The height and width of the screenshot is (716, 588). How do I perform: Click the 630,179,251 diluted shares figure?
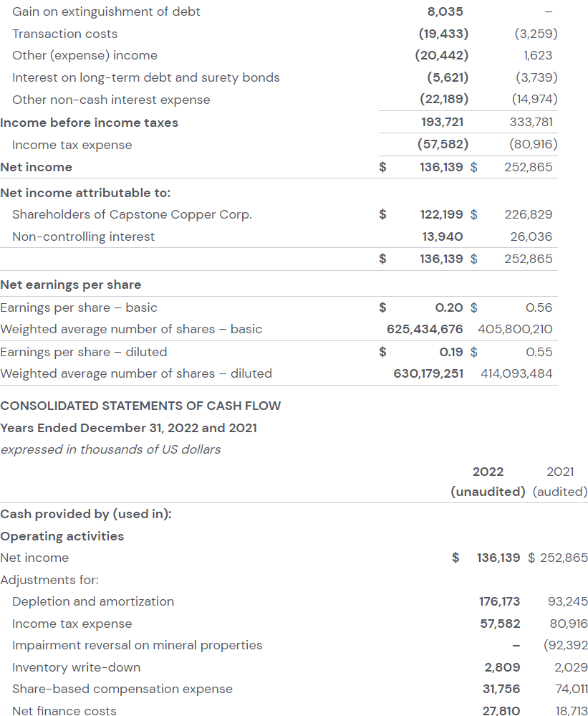[x=428, y=373]
